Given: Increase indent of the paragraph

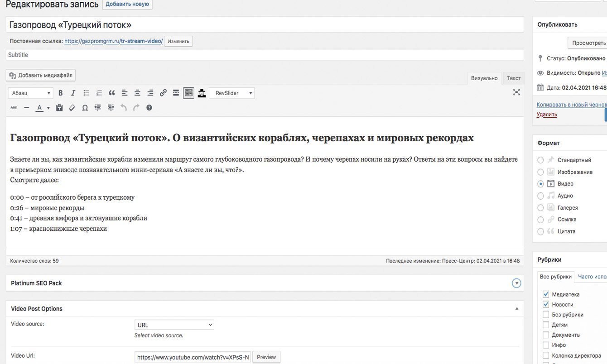Looking at the screenshot, I should pyautogui.click(x=111, y=108).
